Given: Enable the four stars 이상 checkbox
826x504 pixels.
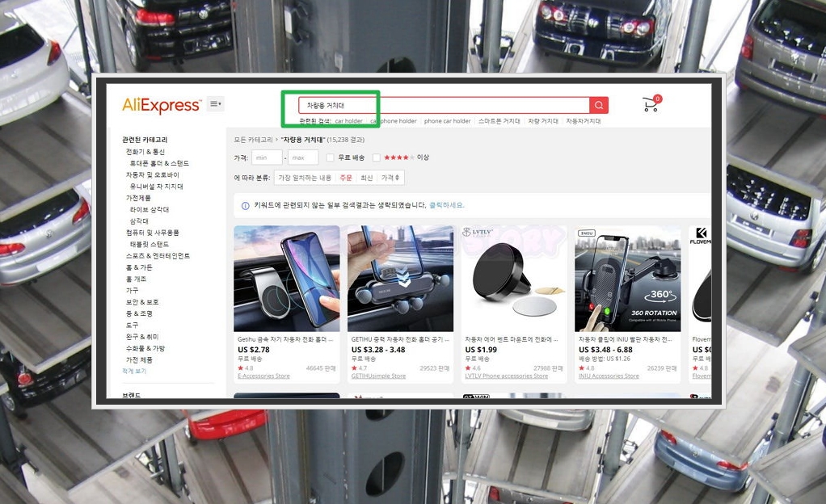Looking at the screenshot, I should (x=376, y=157).
